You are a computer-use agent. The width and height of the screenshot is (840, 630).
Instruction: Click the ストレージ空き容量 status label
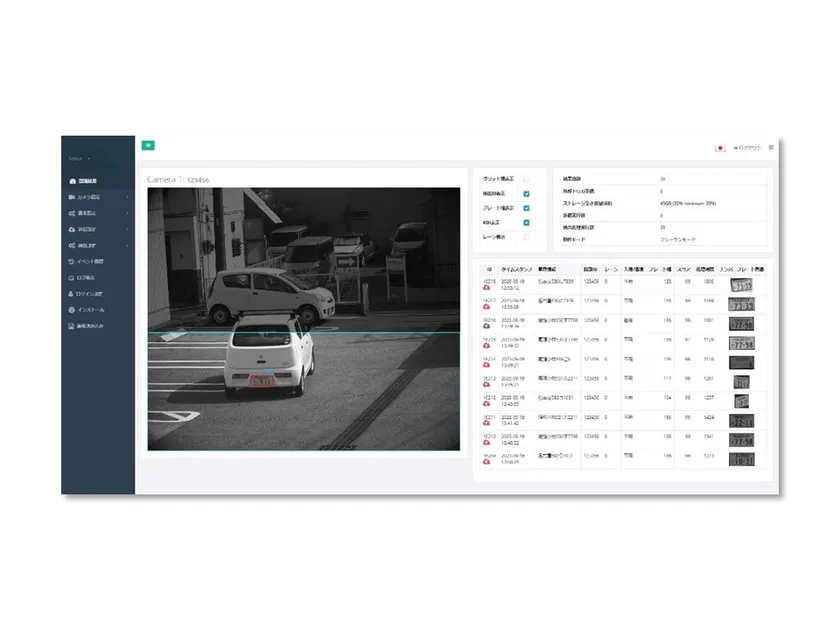(587, 203)
